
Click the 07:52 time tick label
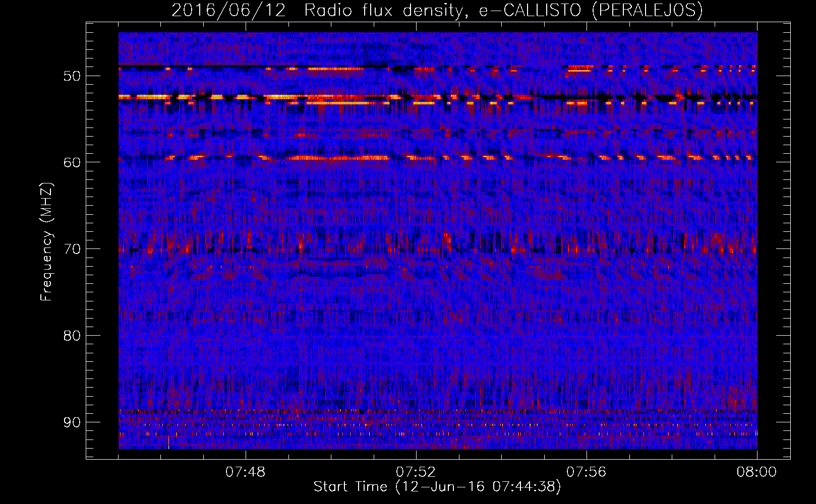point(416,472)
